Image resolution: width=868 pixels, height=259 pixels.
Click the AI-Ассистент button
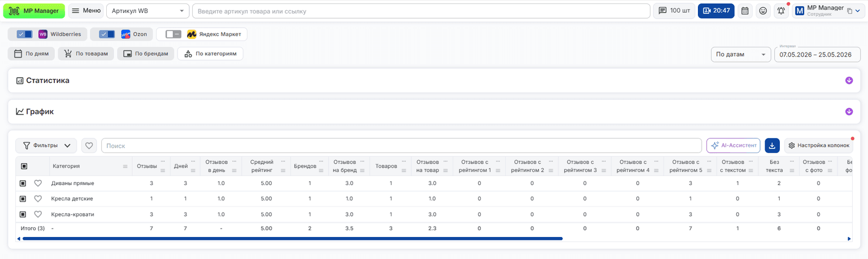pyautogui.click(x=734, y=145)
